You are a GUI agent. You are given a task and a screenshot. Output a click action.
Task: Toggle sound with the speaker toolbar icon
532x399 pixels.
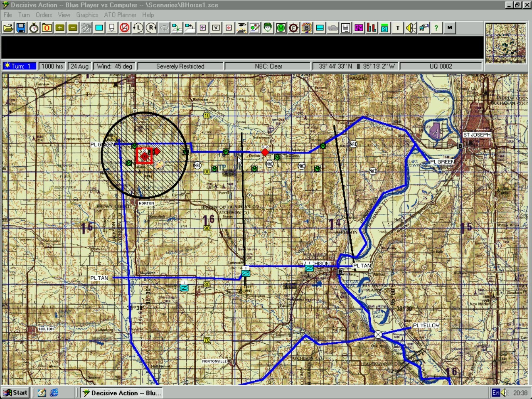[411, 28]
